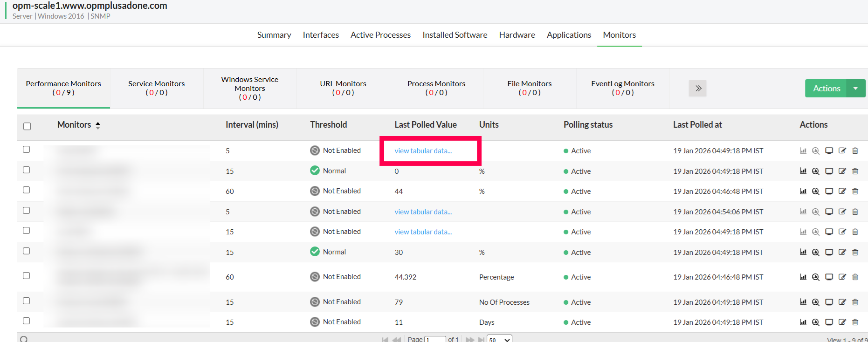Toggle the select-all checkbox in table header
The image size is (868, 342).
click(x=27, y=126)
